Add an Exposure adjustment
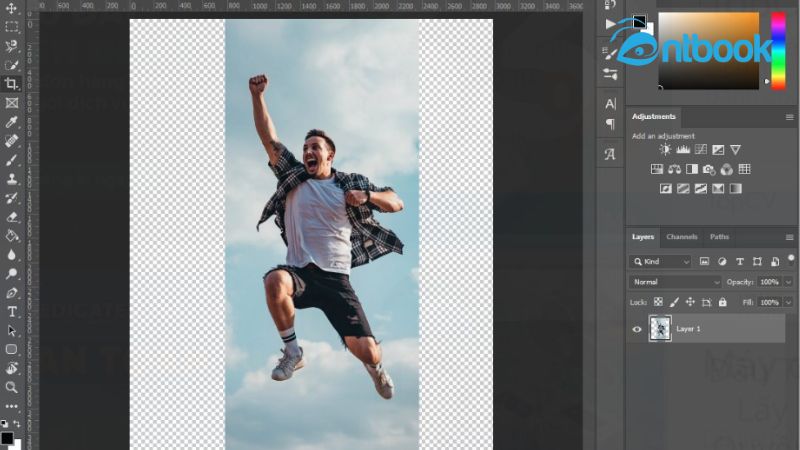This screenshot has width=800, height=450. click(x=718, y=149)
